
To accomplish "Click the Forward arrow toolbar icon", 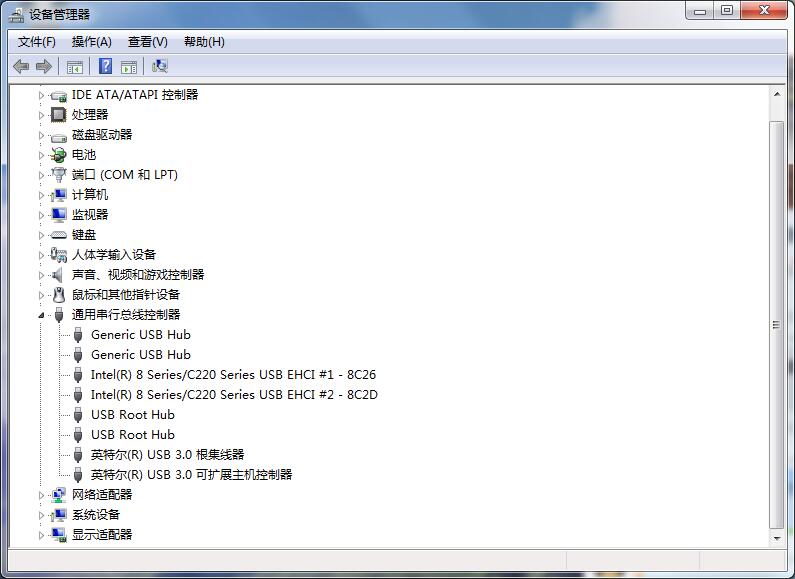I will point(44,67).
